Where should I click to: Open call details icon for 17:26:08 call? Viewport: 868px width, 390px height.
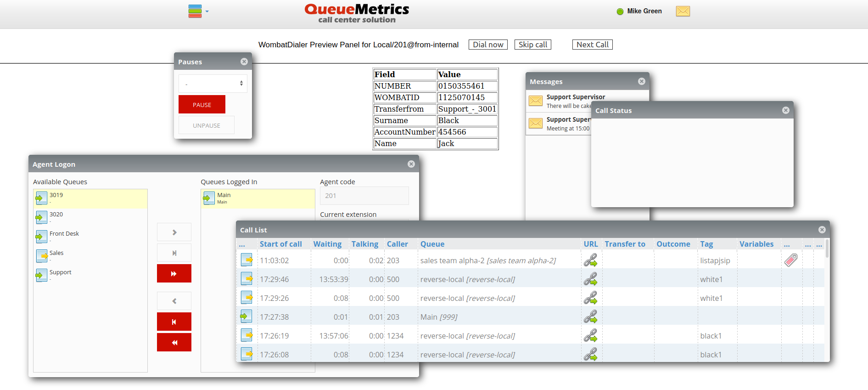tap(247, 354)
